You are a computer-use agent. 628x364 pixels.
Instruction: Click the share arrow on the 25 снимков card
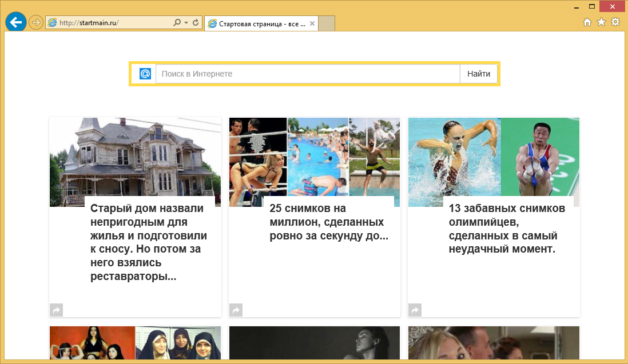pyautogui.click(x=236, y=310)
